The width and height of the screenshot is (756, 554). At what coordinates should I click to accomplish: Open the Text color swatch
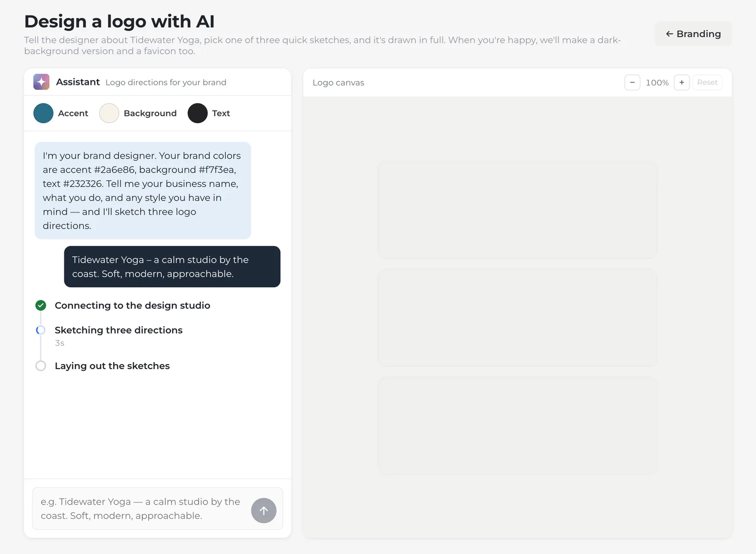[x=198, y=113]
